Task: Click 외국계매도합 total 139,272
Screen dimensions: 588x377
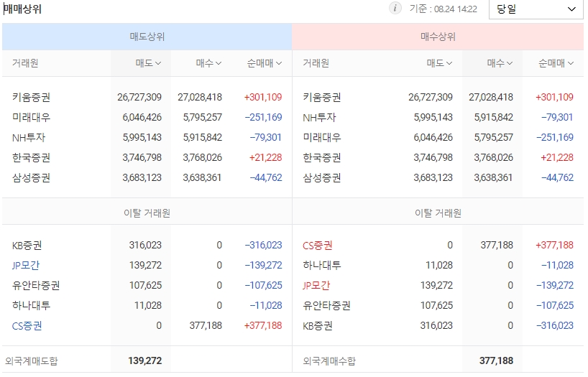Action: coord(145,361)
